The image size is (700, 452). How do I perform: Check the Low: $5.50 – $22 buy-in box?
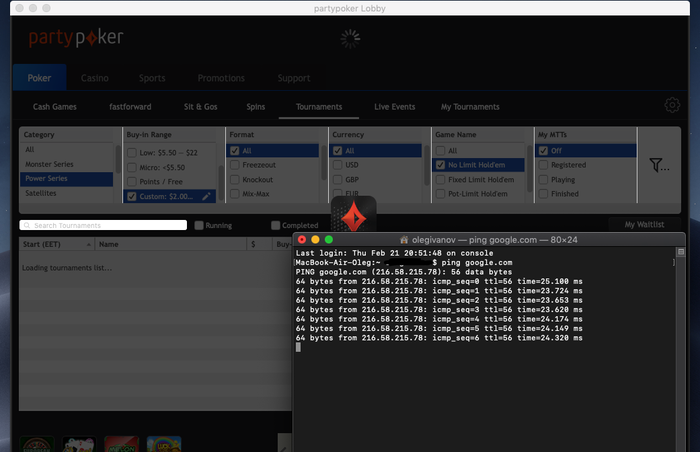coord(132,153)
